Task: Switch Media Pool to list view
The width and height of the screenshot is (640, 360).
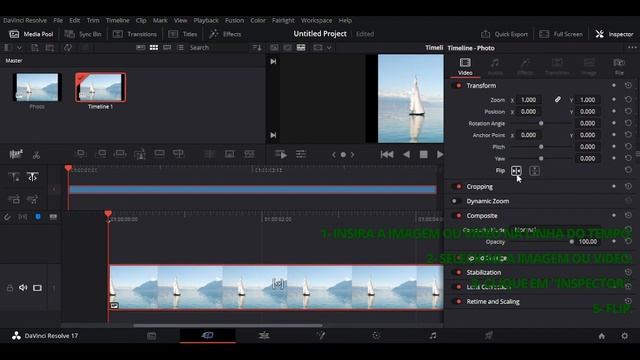Action: click(x=180, y=48)
